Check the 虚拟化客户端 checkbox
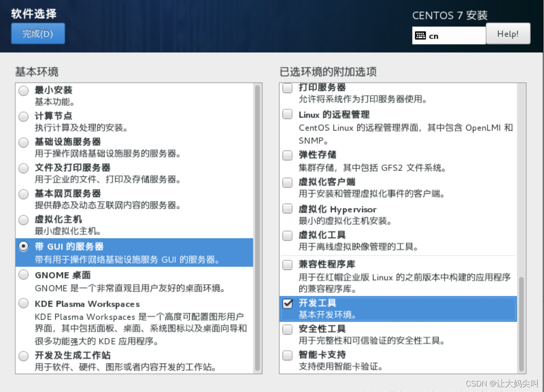This screenshot has height=392, width=544. click(288, 182)
